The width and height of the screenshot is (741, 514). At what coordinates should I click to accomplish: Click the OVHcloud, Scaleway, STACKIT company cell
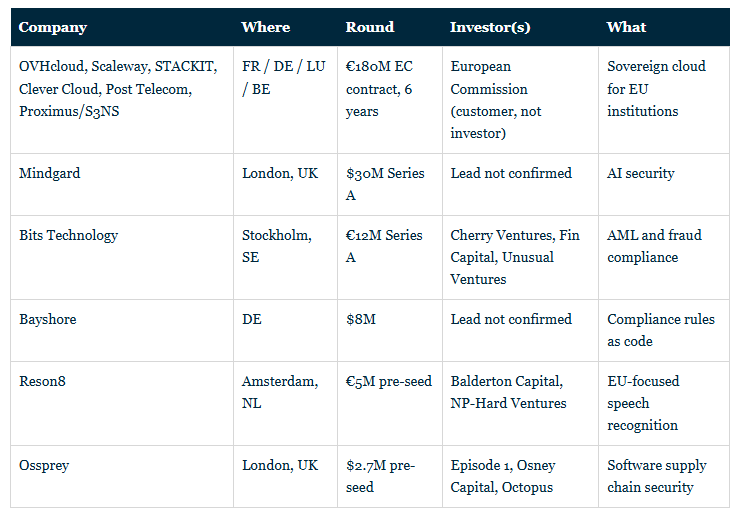(122, 100)
